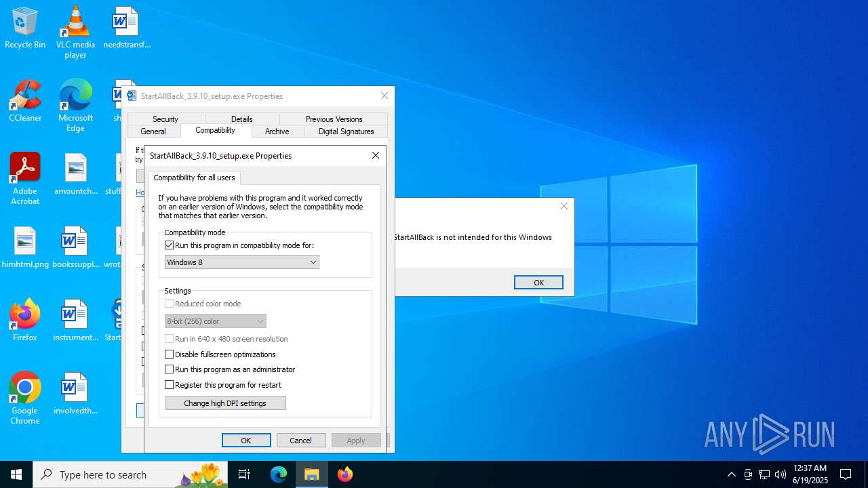The image size is (868, 488).
Task: Close the StartAllBack error message box
Action: [x=564, y=206]
